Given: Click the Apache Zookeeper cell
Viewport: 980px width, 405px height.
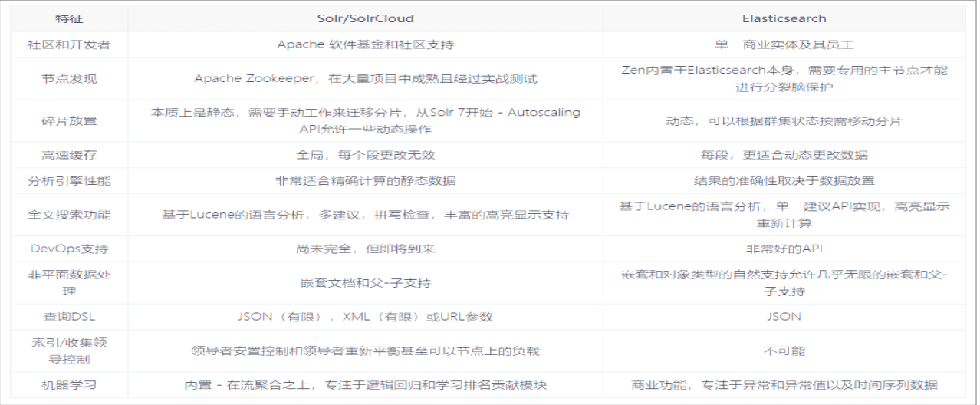Looking at the screenshot, I should [365, 78].
